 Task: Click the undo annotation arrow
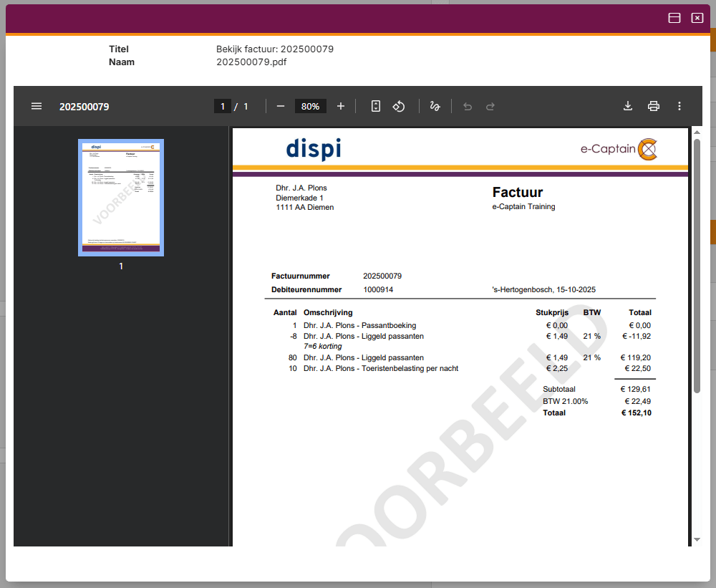tap(468, 105)
